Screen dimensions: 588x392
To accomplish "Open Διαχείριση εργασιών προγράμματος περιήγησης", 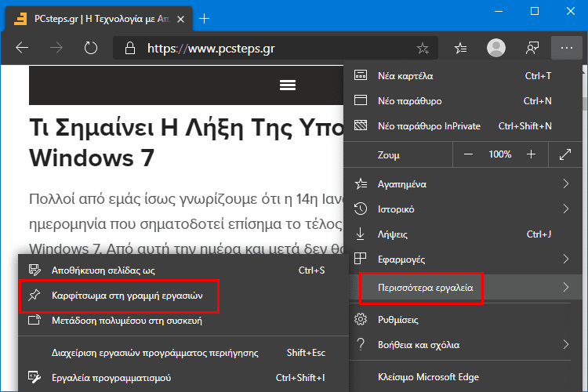I will click(183, 353).
